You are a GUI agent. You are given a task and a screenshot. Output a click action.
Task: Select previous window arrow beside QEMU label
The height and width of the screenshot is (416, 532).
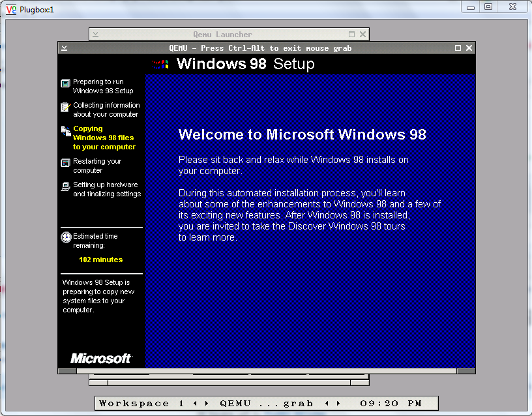[327, 404]
